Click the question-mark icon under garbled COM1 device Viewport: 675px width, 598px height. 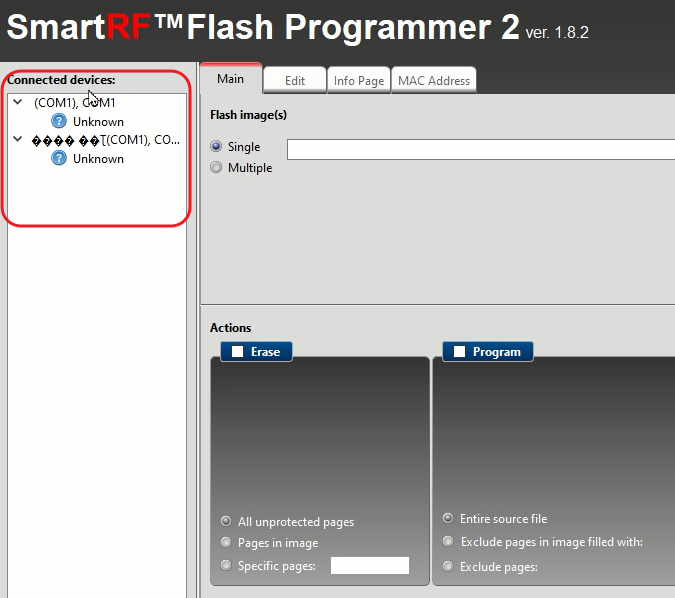59,158
